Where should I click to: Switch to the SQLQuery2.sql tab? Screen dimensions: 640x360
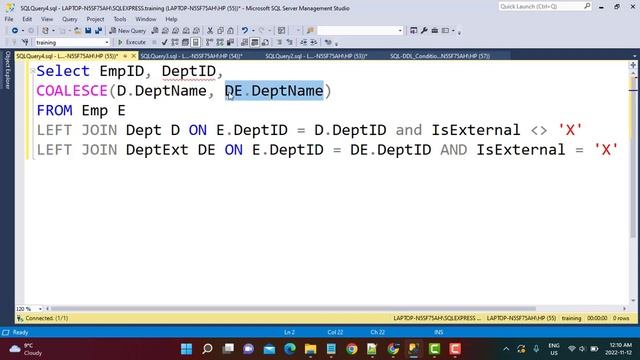316,56
